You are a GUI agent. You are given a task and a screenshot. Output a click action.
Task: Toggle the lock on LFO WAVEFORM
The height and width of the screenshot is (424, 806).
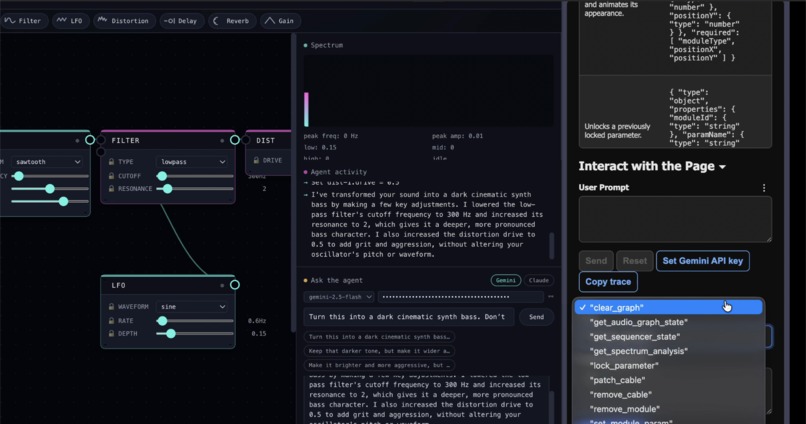click(111, 307)
